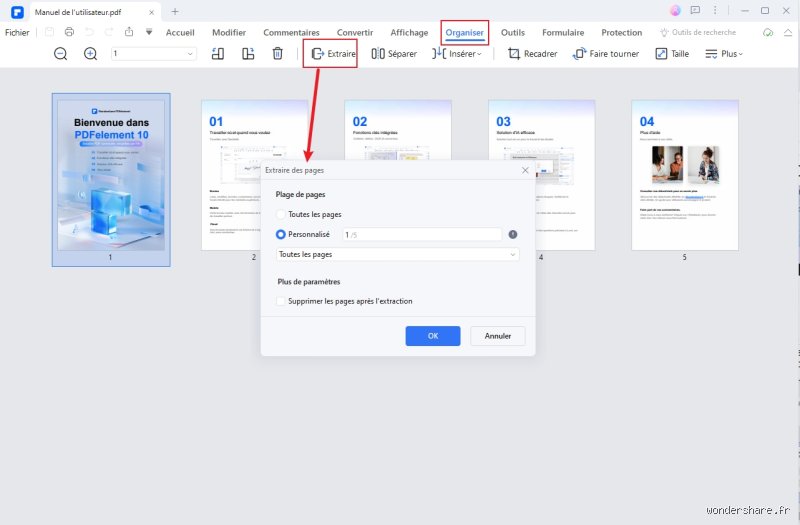Select the page 02 thumbnail

(x=398, y=130)
